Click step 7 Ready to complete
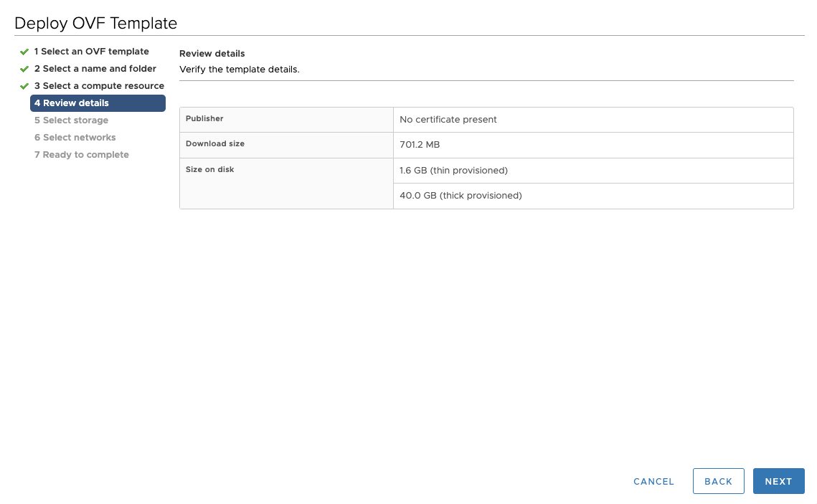Image resolution: width=817 pixels, height=504 pixels. pos(81,155)
